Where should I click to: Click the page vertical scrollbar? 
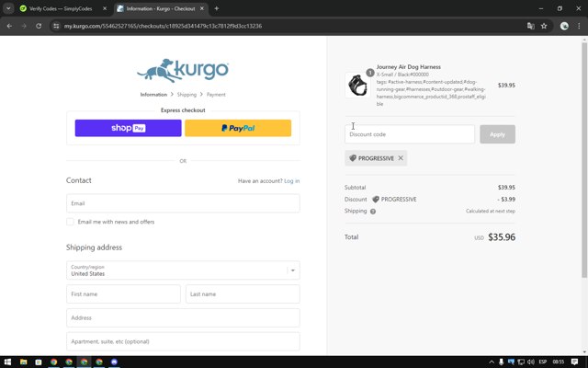pyautogui.click(x=584, y=159)
